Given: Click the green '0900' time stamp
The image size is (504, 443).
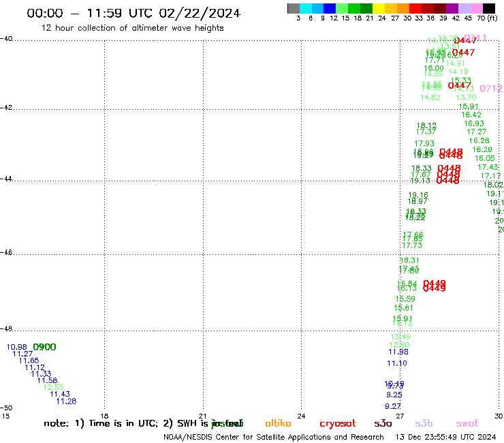Looking at the screenshot, I should (x=44, y=347).
